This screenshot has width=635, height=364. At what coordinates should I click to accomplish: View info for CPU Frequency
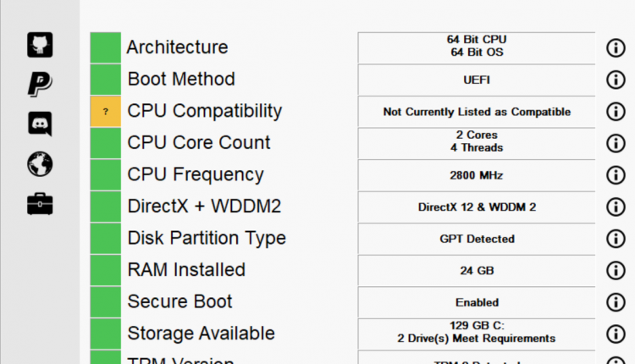616,175
